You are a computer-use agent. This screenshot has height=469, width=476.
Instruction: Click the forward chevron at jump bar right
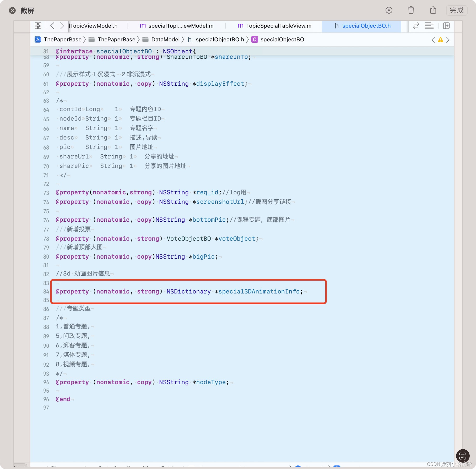click(448, 40)
